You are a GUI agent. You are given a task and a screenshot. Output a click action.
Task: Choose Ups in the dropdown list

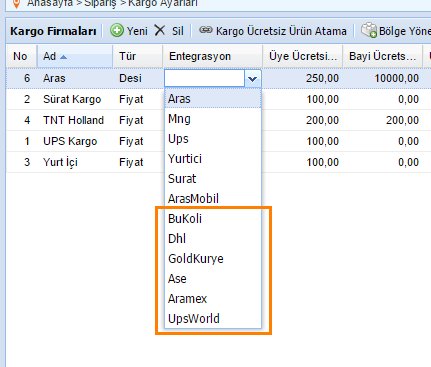pos(213,139)
